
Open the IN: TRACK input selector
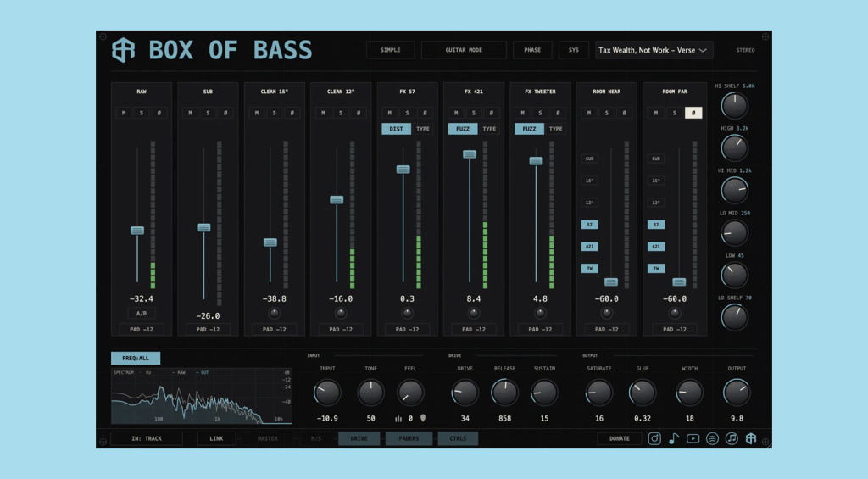click(x=147, y=438)
